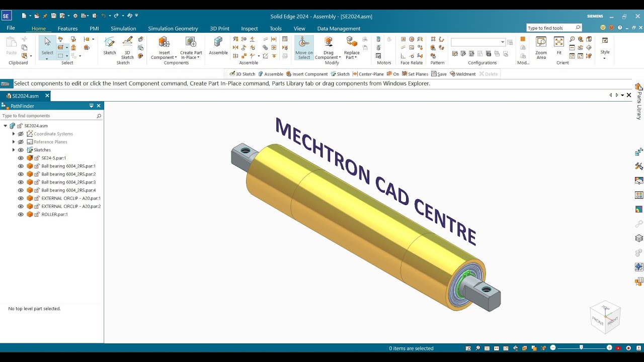Open the Parts Library side tab
This screenshot has width=644, height=362.
pos(639,101)
